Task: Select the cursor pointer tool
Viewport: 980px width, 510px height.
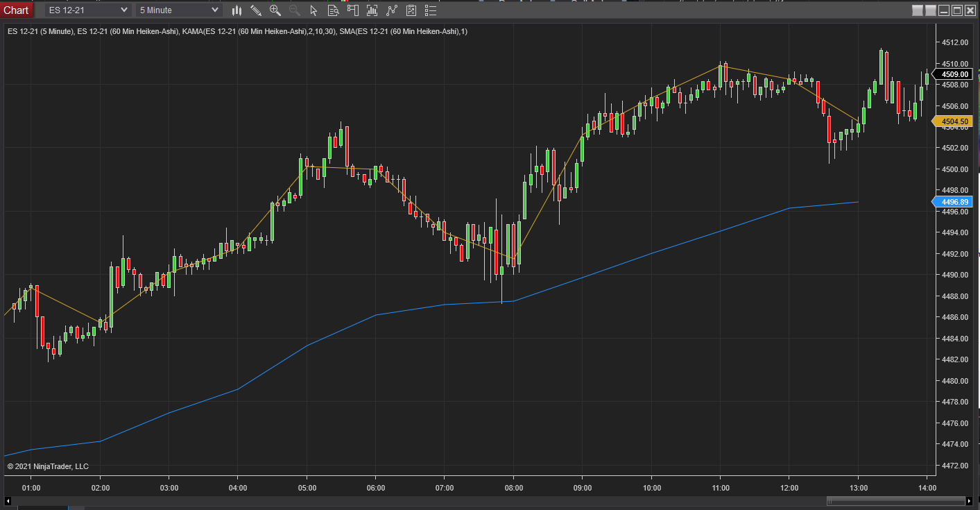Action: pyautogui.click(x=314, y=10)
